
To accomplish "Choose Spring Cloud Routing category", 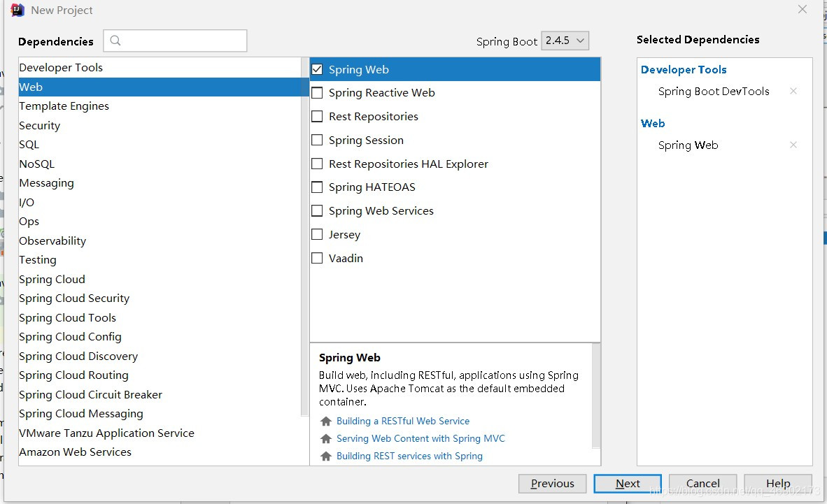I will (160, 375).
